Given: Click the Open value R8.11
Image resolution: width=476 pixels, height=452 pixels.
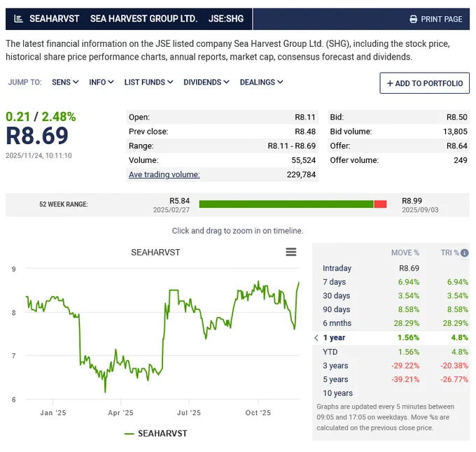Looking at the screenshot, I should [305, 117].
